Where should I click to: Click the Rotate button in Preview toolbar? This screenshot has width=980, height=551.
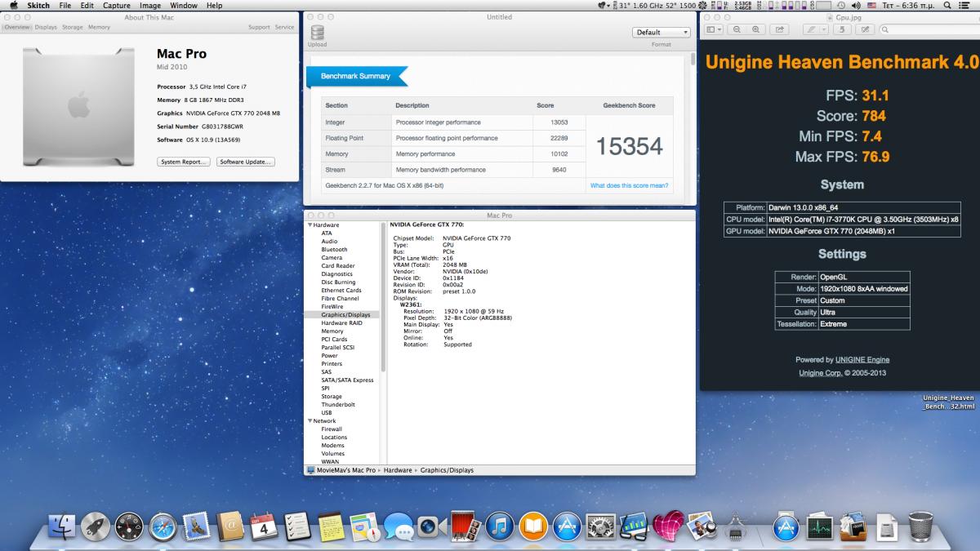[x=841, y=29]
